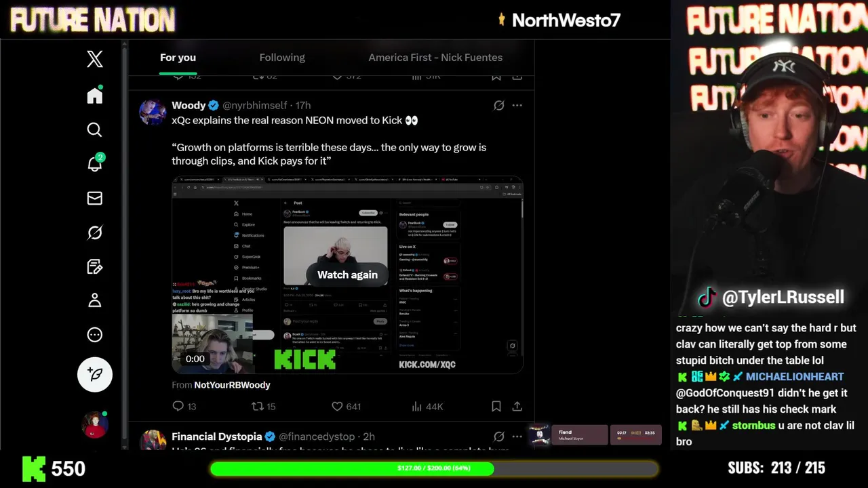Click the feed's vertical scrollbar
The width and height of the screenshot is (868, 488).
(125, 244)
